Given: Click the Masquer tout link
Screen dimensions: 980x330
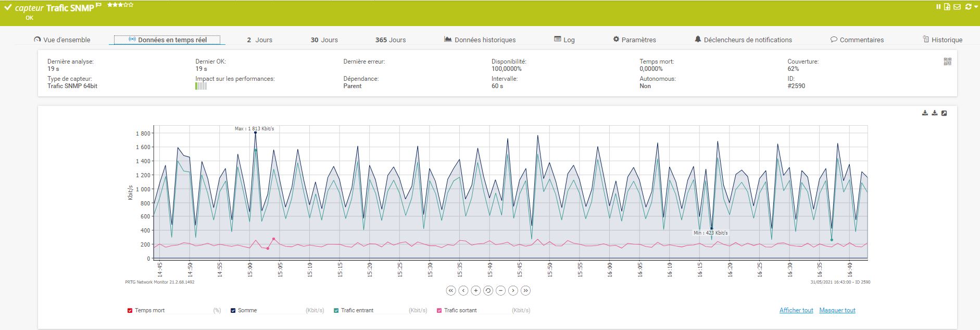Looking at the screenshot, I should [x=837, y=310].
